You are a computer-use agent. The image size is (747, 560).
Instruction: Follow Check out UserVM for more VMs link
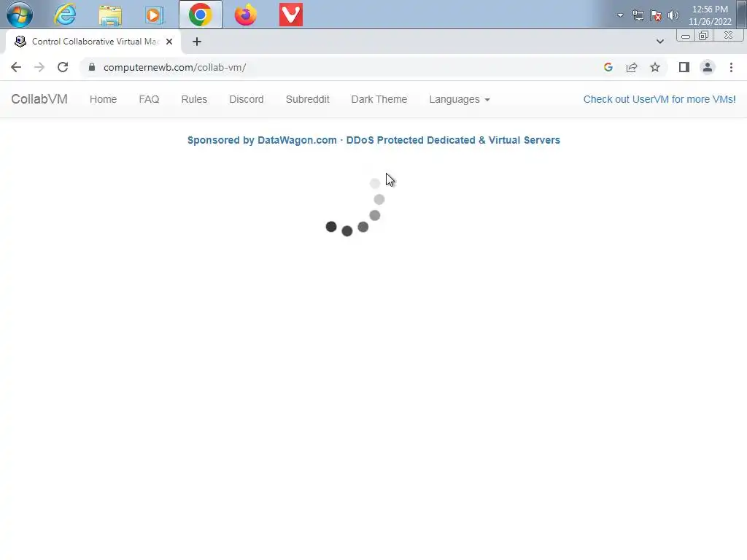659,99
